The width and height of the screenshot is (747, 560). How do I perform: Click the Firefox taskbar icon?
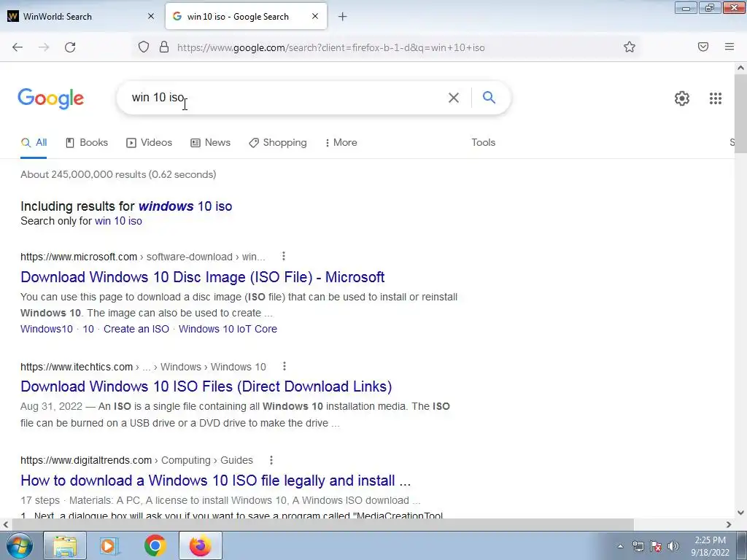click(x=201, y=545)
